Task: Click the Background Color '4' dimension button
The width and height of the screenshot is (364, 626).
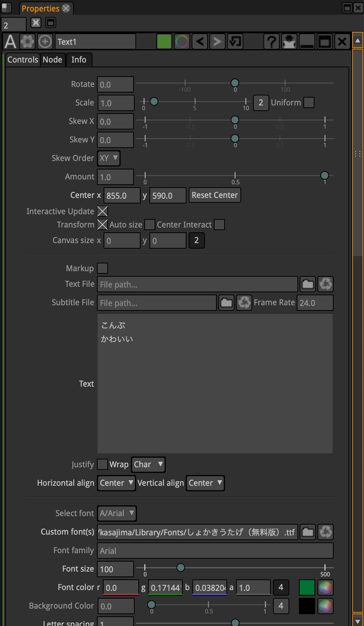Action: (281, 606)
